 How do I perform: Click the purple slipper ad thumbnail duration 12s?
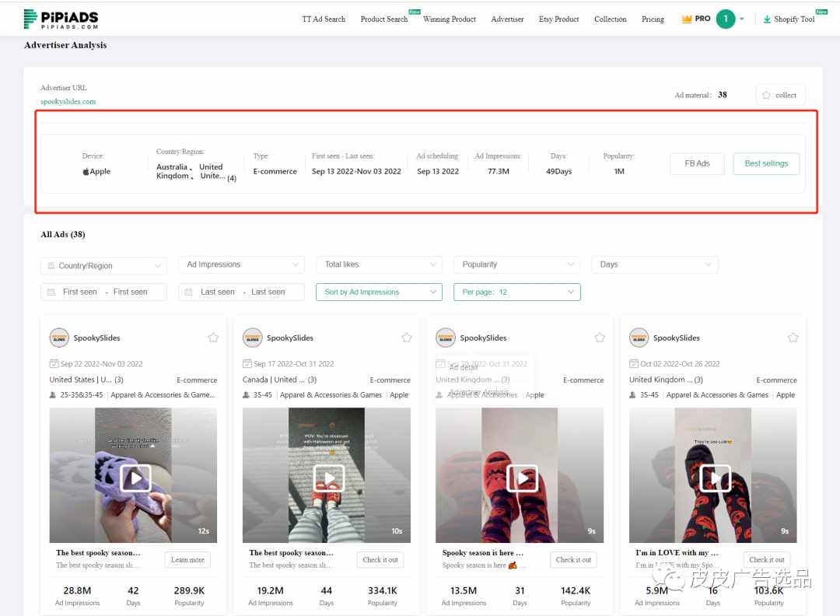click(x=134, y=476)
